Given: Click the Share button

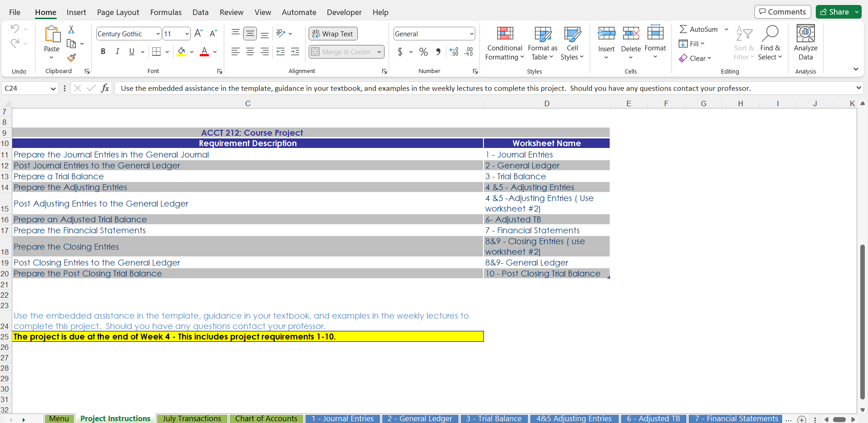Looking at the screenshot, I should coord(834,12).
